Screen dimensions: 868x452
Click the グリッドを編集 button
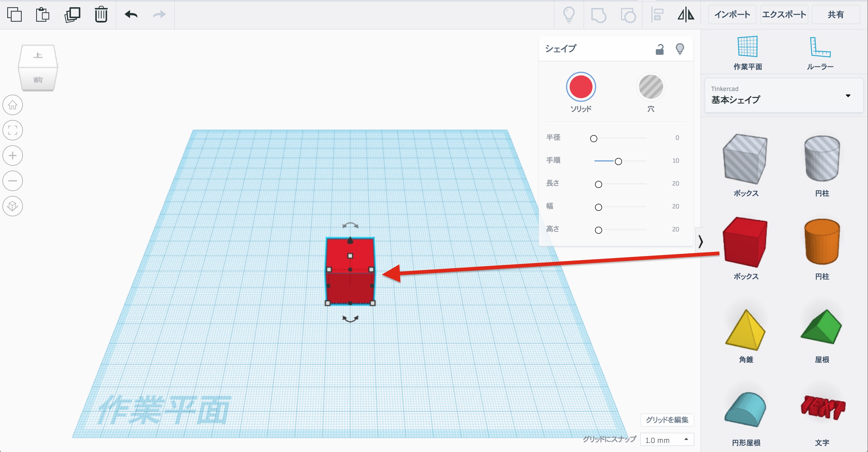coord(667,420)
